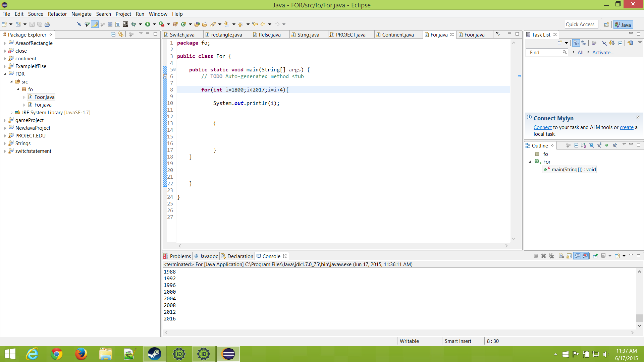
Task: Toggle Scroll Lock in Console toolbar
Action: [x=569, y=256]
